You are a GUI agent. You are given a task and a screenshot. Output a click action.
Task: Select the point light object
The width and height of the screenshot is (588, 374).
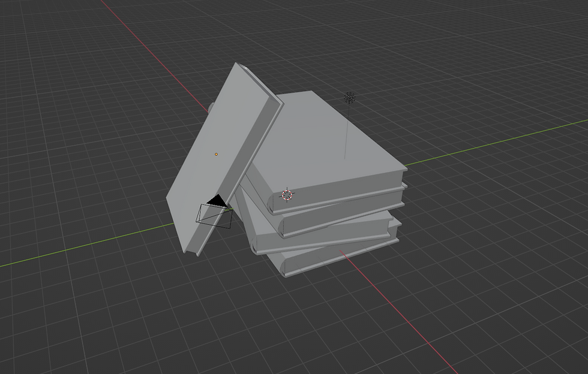(350, 98)
